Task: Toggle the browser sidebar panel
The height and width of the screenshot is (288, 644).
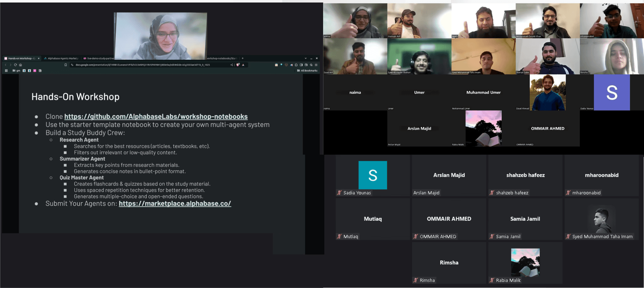Action: point(301,65)
